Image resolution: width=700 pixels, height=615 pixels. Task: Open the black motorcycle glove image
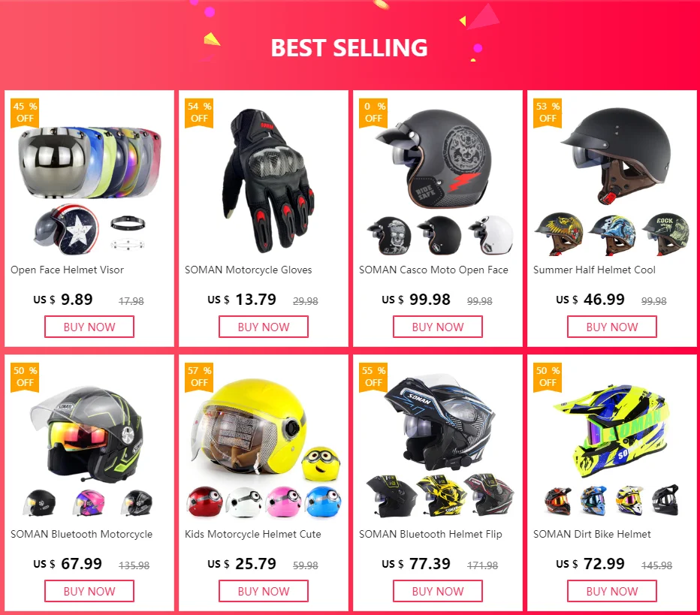268,180
